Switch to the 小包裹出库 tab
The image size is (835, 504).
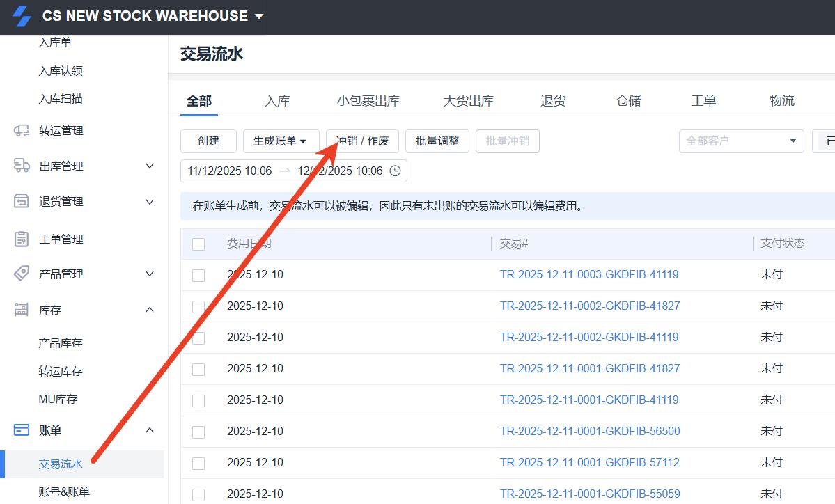(x=368, y=101)
